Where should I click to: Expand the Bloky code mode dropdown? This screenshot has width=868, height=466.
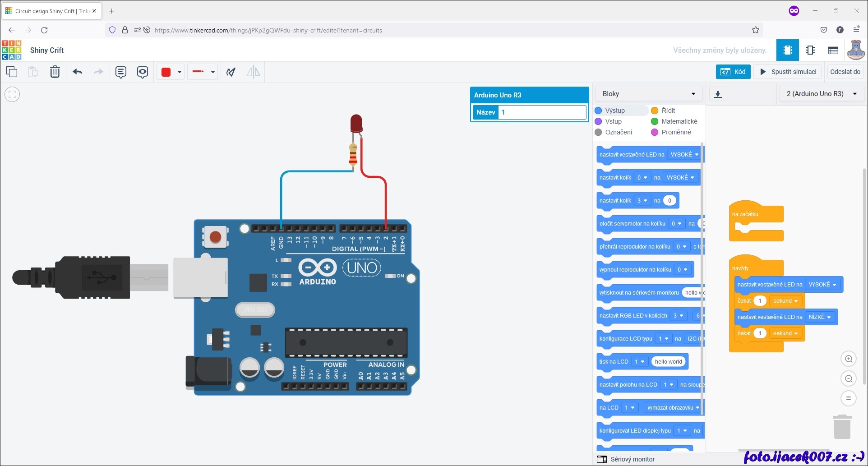(x=649, y=94)
